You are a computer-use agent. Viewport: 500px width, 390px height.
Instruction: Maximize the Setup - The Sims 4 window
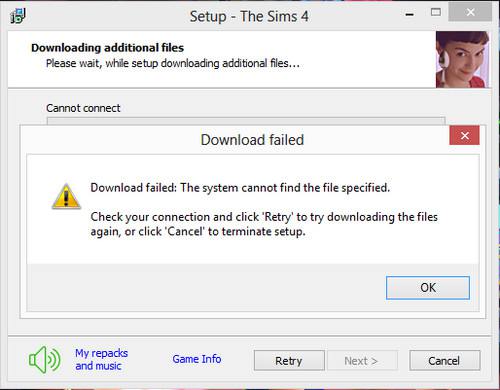click(436, 13)
